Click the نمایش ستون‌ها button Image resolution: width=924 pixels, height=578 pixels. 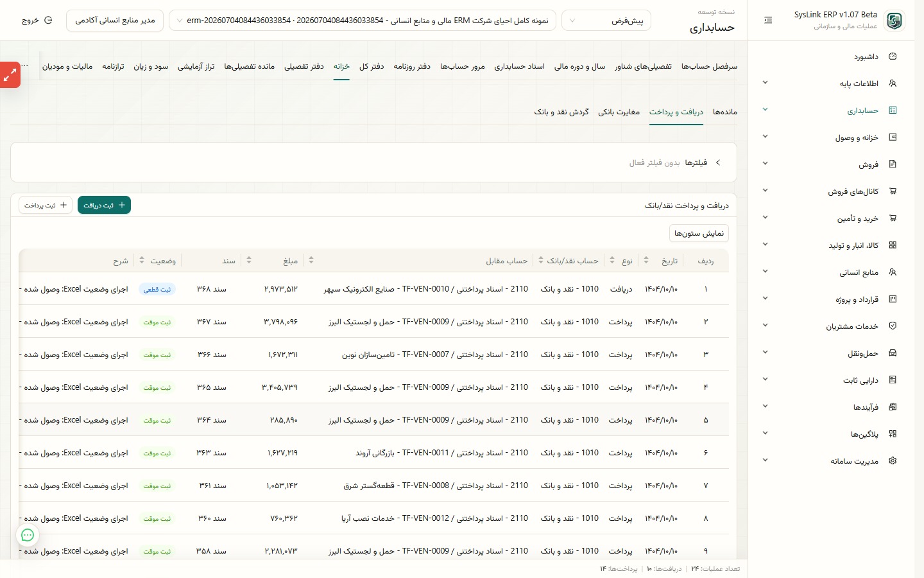[x=699, y=233]
